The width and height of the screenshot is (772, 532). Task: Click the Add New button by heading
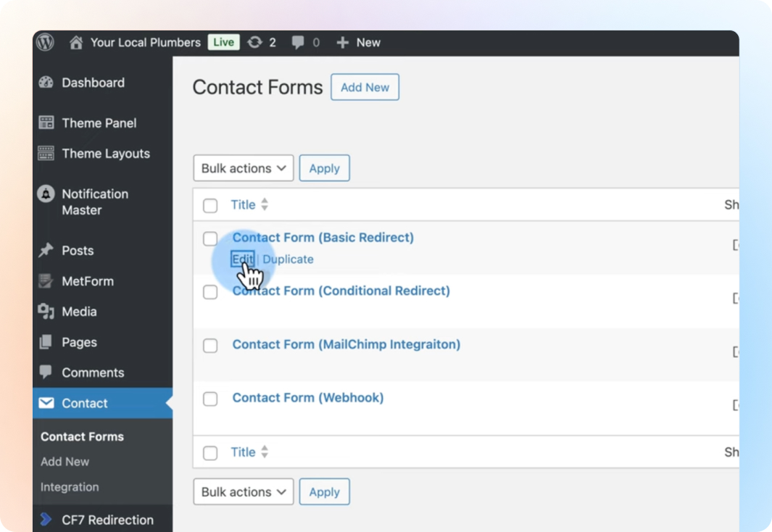click(365, 87)
